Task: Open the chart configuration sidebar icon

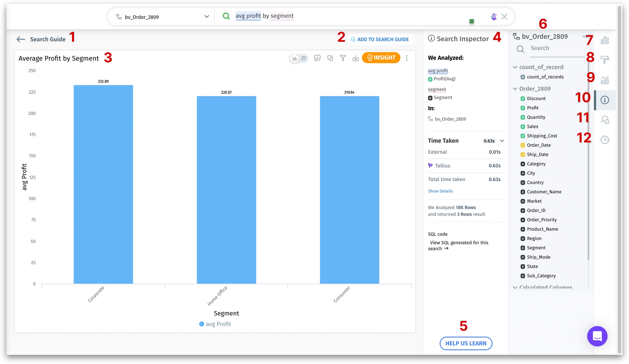Action: pyautogui.click(x=605, y=41)
